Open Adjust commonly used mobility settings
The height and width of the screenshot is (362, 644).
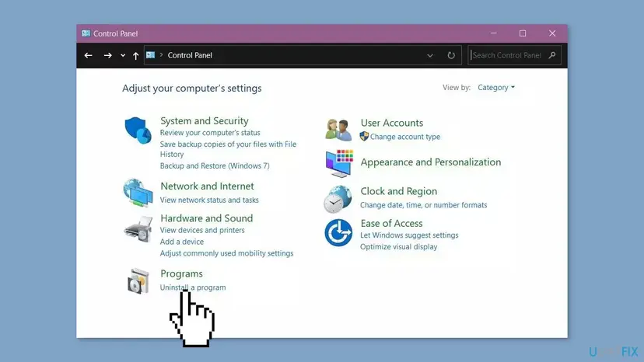coord(226,253)
